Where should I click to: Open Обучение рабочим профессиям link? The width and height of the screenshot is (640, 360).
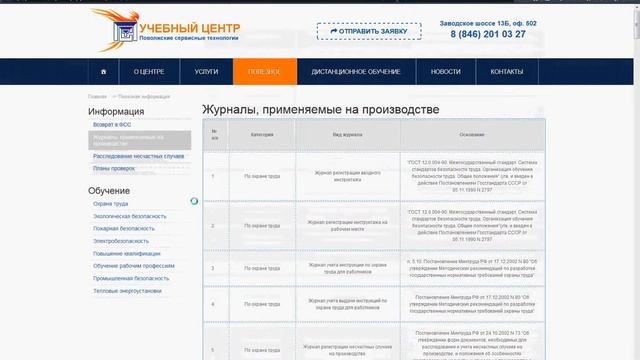(x=134, y=266)
